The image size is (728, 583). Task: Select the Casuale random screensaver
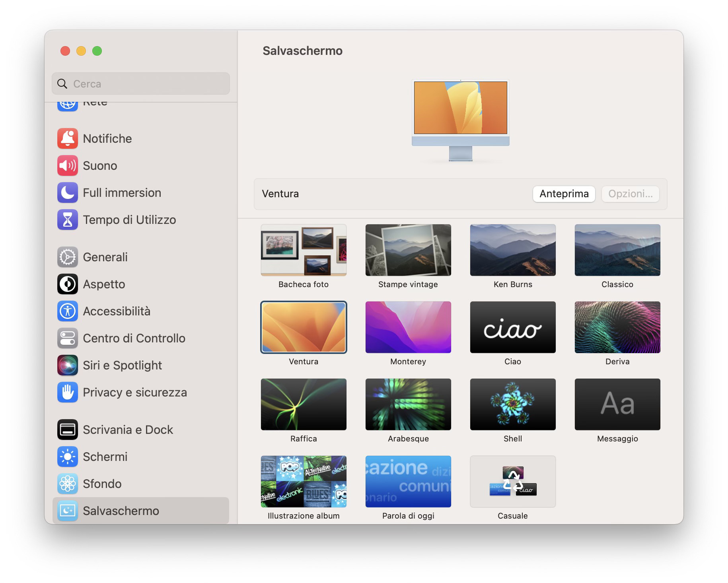coord(513,482)
